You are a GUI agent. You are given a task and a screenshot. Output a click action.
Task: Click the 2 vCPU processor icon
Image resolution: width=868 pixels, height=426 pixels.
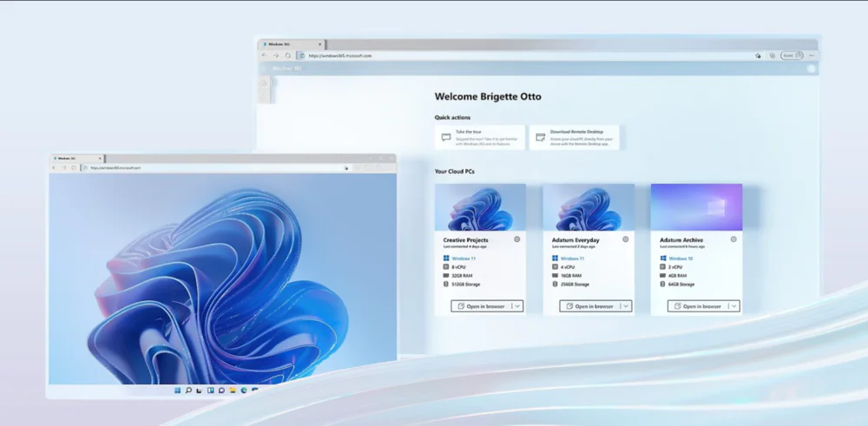[662, 266]
